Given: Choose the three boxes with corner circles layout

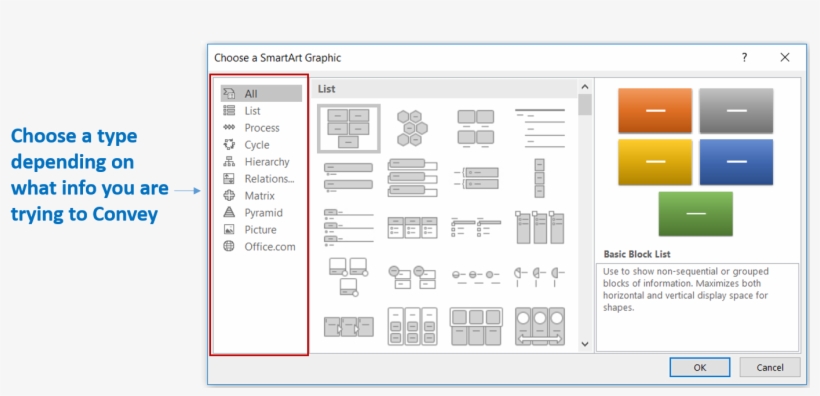Looking at the screenshot, I should point(348,277).
